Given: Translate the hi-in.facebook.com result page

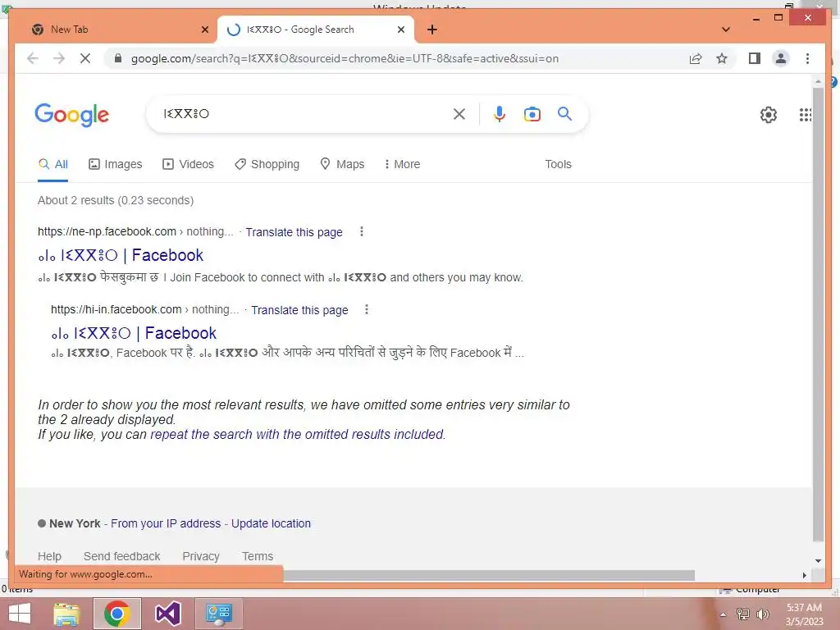Looking at the screenshot, I should pyautogui.click(x=299, y=310).
